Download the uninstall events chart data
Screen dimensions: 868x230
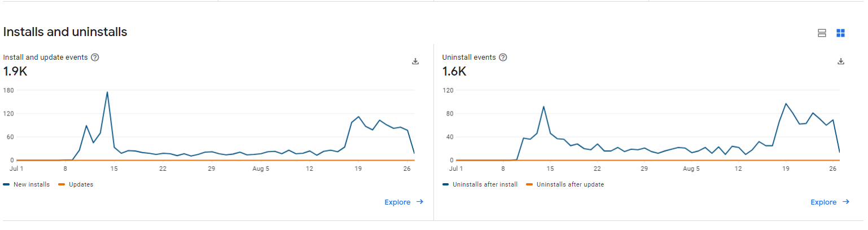840,61
